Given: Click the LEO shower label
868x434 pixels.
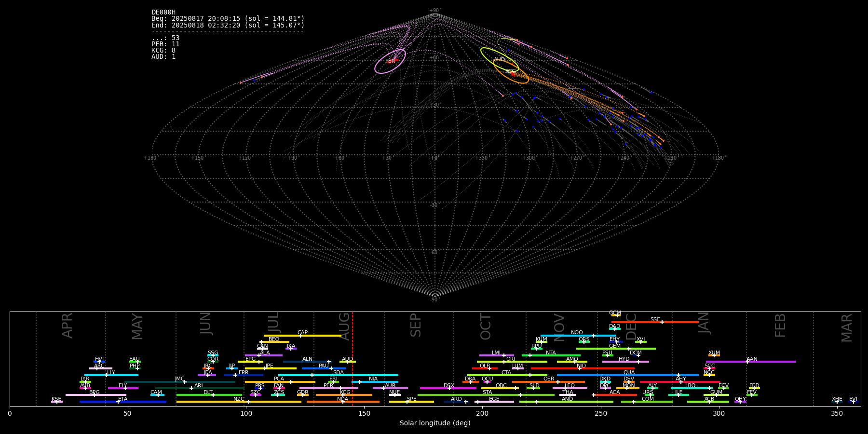Looking at the screenshot, I should (570, 386).
